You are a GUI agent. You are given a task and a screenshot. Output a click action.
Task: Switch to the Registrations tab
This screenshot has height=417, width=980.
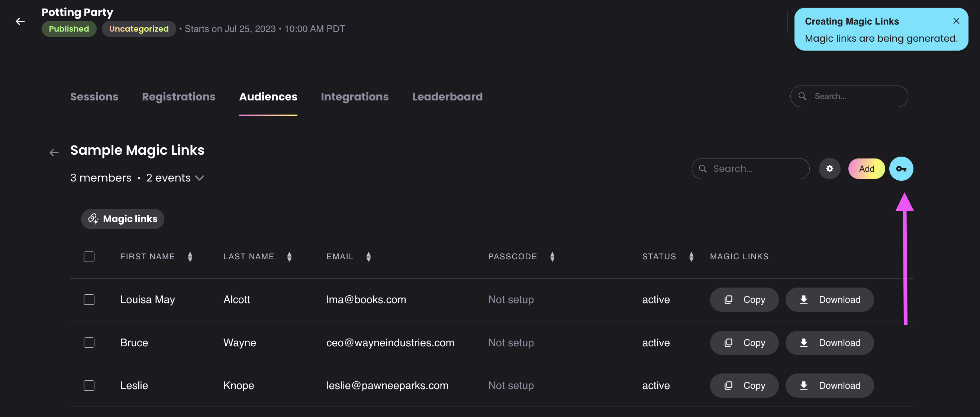pos(178,97)
